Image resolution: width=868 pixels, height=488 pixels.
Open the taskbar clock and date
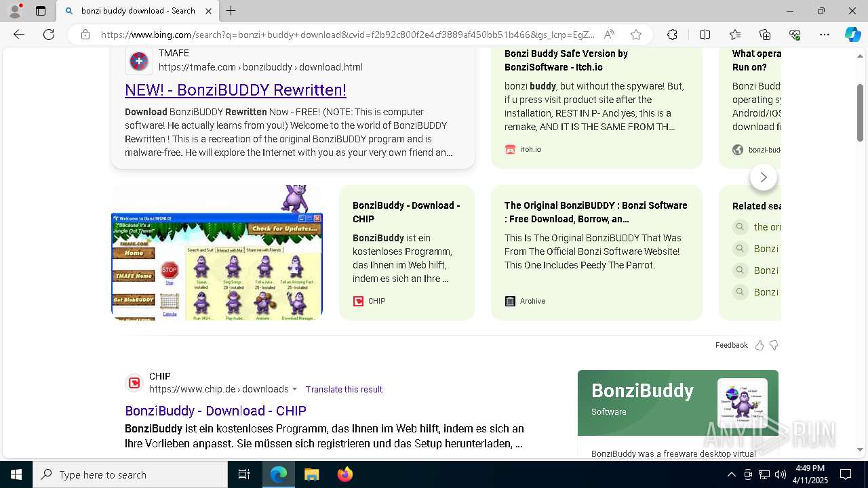click(x=810, y=474)
